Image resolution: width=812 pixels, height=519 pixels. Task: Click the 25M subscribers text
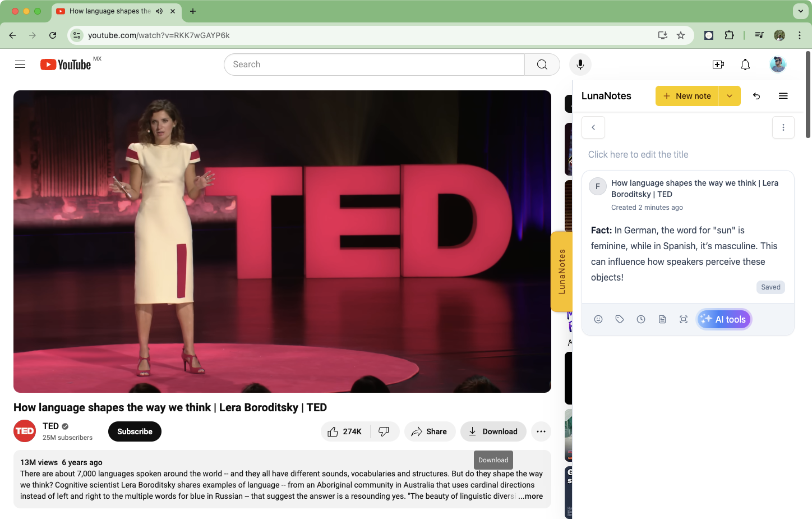pos(67,438)
